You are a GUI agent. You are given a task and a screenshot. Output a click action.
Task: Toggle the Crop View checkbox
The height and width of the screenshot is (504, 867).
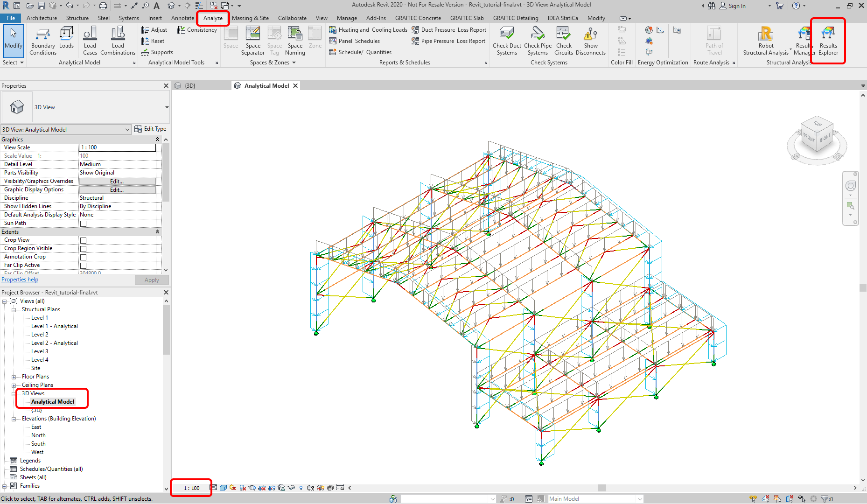[84, 240]
